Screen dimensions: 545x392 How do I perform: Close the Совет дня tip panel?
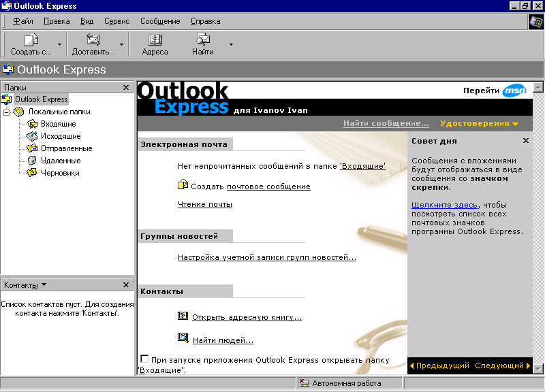(x=525, y=141)
